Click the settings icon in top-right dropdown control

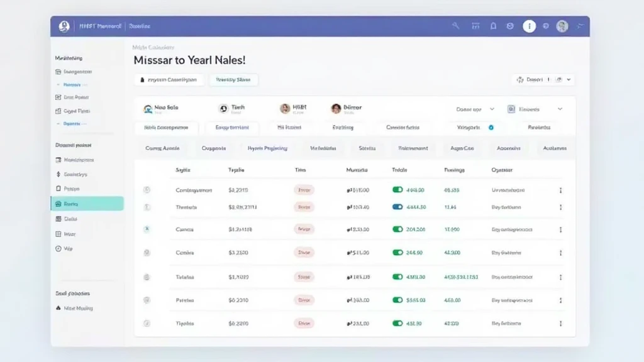click(520, 80)
